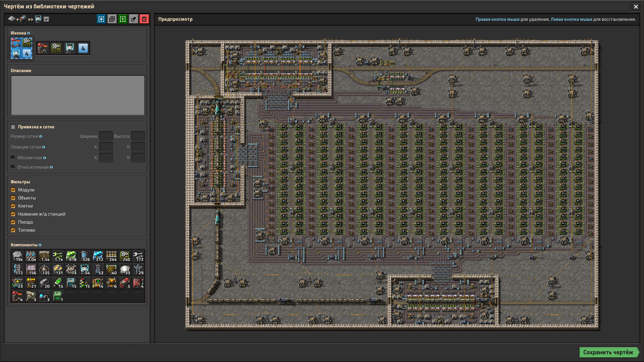Click the gray duplicate blueprint button
The height and width of the screenshot is (362, 644).
tap(112, 19)
